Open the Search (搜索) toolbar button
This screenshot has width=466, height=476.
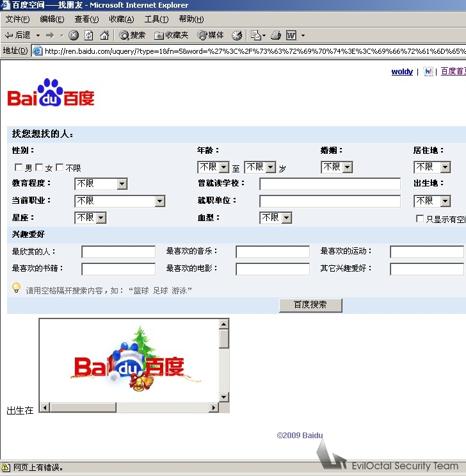click(133, 35)
